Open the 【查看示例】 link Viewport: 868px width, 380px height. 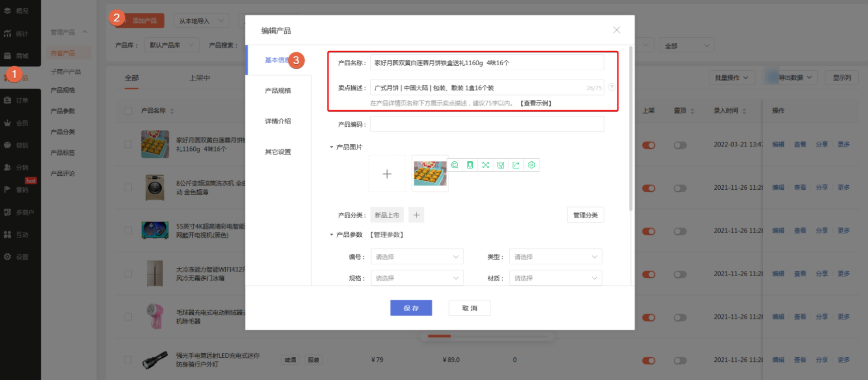(536, 103)
